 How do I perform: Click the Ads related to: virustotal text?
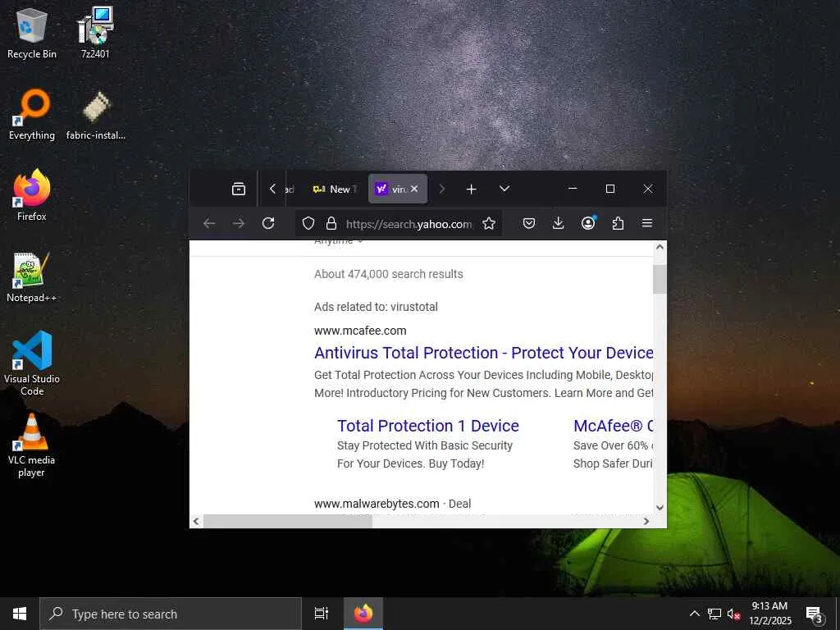376,307
